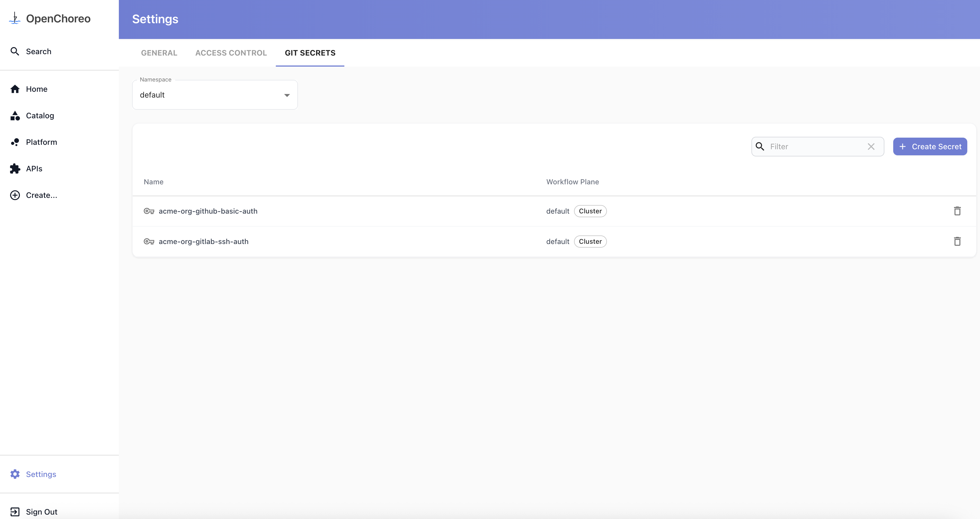Expand the Namespace dropdown arrow
The width and height of the screenshot is (980, 519).
pyautogui.click(x=287, y=95)
